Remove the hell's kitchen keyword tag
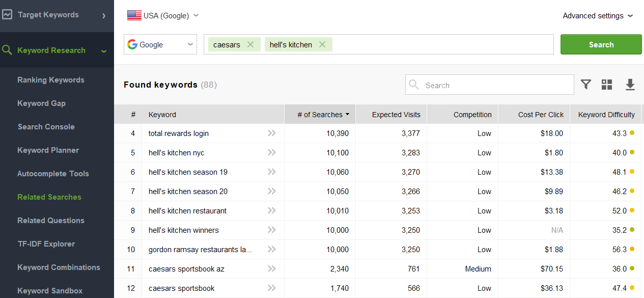The image size is (644, 298). 322,44
